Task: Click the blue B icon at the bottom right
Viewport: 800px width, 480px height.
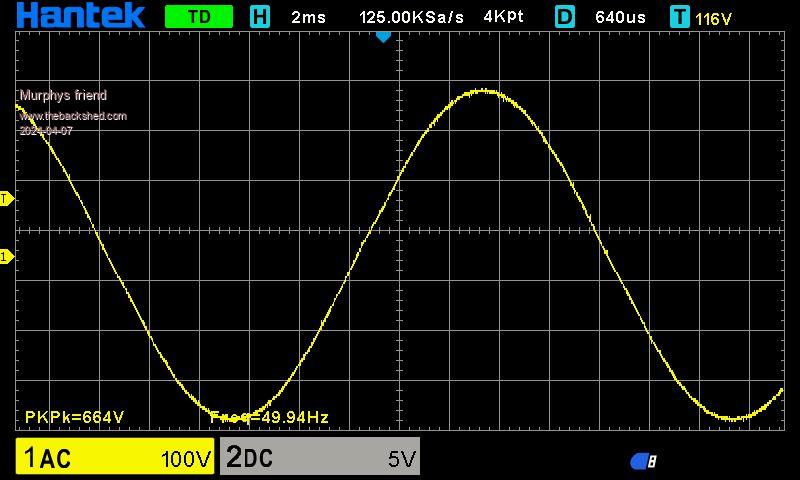Action: [x=644, y=461]
